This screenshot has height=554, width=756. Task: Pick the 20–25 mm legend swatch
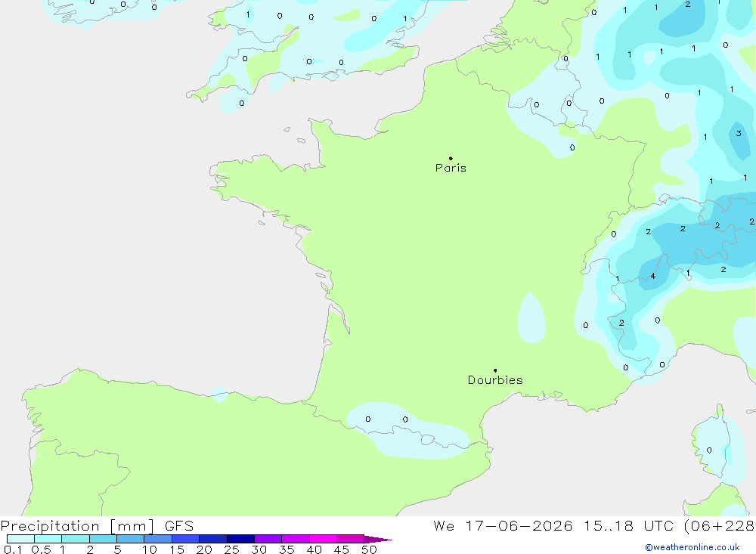(x=213, y=539)
